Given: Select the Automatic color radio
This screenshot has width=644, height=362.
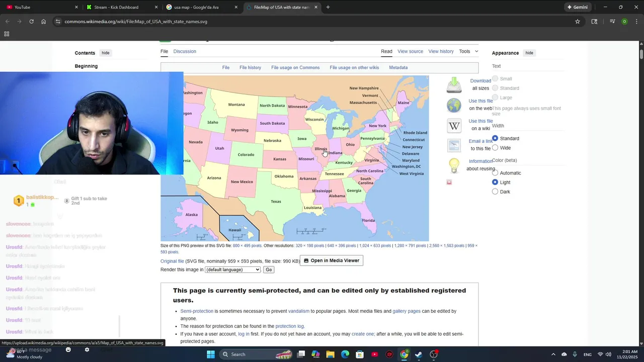Looking at the screenshot, I should point(495,173).
